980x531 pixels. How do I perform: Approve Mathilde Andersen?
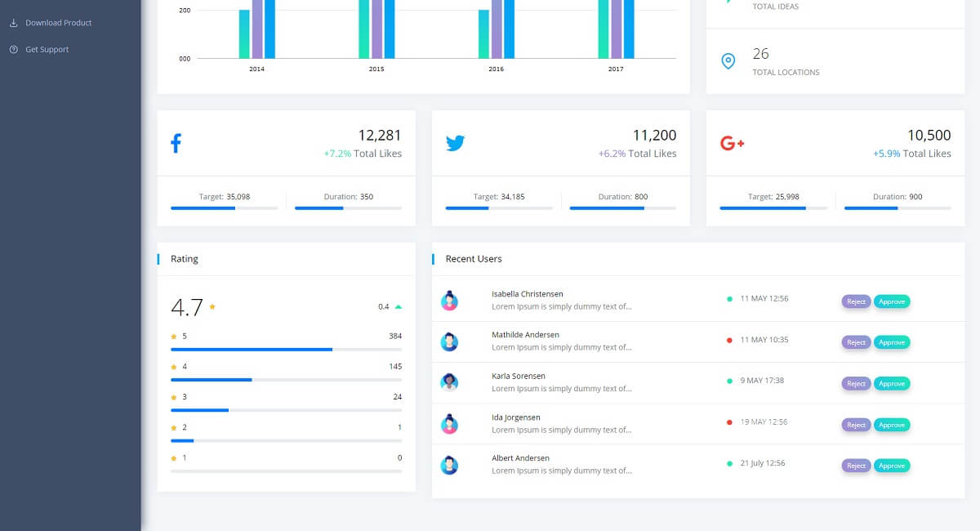(x=892, y=342)
